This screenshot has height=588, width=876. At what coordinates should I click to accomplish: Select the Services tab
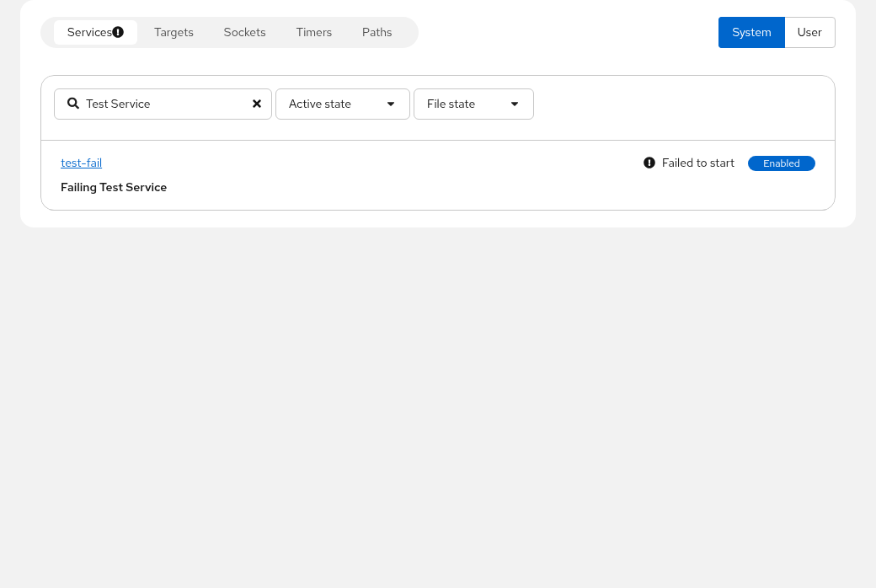[95, 32]
